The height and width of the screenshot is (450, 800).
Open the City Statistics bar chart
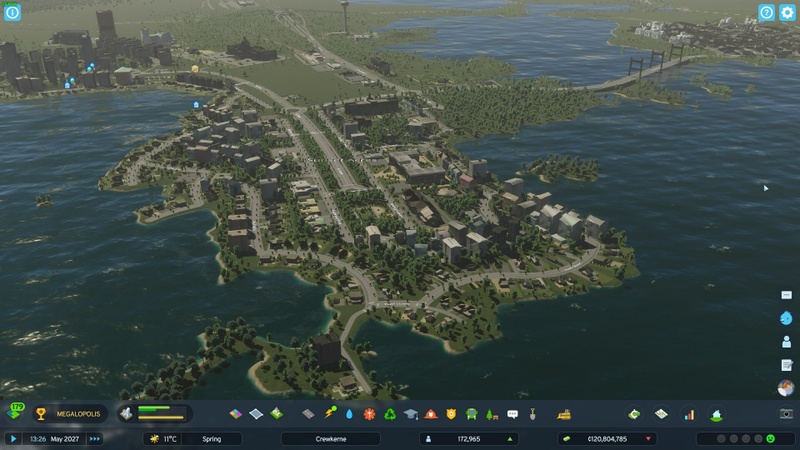click(689, 414)
